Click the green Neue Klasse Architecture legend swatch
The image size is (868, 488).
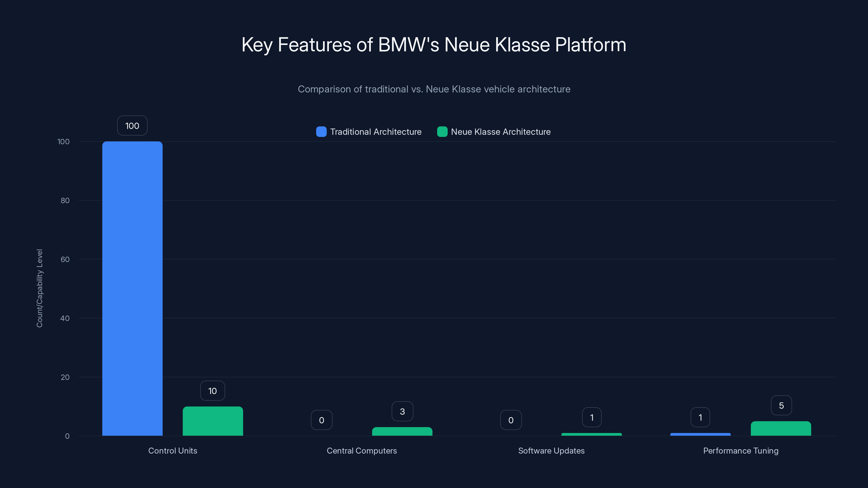[x=442, y=132]
